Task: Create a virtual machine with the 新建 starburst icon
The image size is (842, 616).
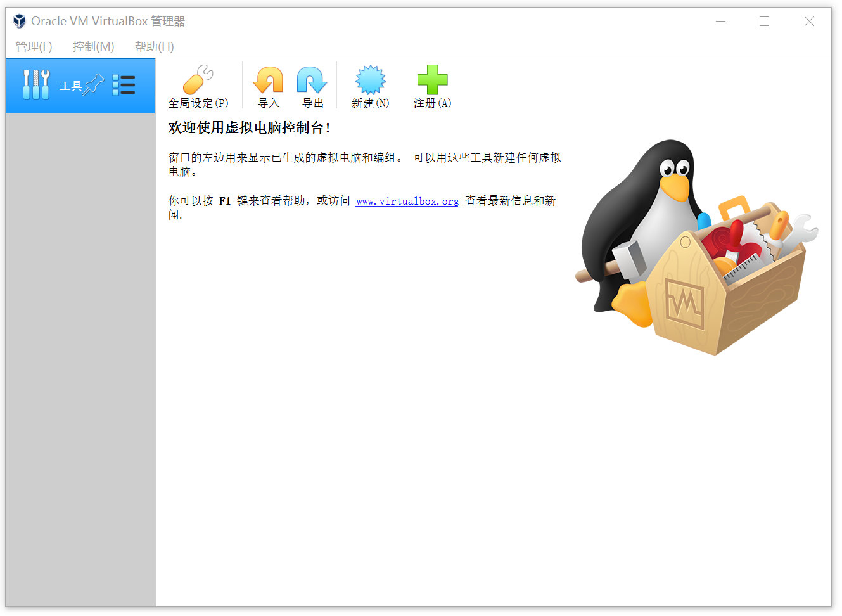Action: tap(370, 79)
